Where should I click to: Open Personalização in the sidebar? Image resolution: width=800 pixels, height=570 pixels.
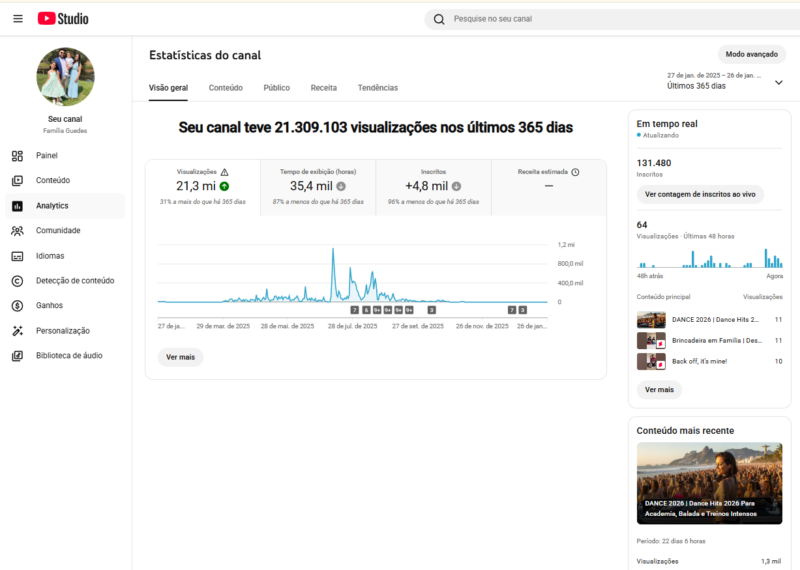pyautogui.click(x=65, y=331)
